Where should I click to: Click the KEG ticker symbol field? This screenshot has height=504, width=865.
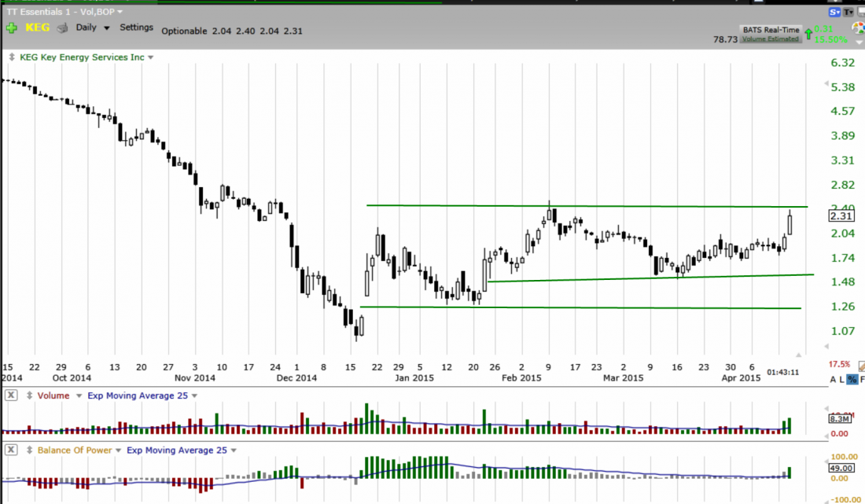pyautogui.click(x=36, y=28)
